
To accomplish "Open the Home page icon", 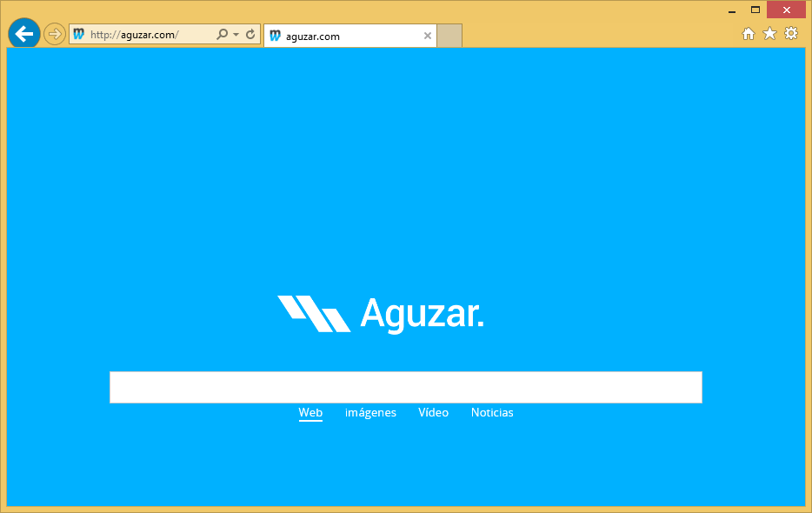I will 748,34.
